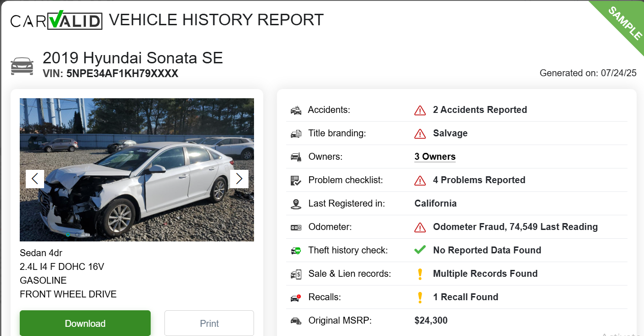This screenshot has height=336, width=644.
Task: Click the Generated on: 07/24/25 date
Action: tap(588, 73)
